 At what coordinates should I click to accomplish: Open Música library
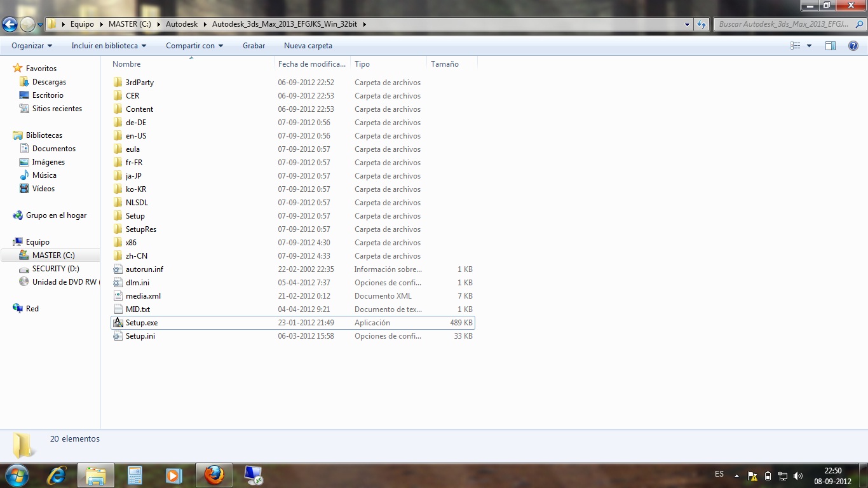pyautogui.click(x=44, y=175)
